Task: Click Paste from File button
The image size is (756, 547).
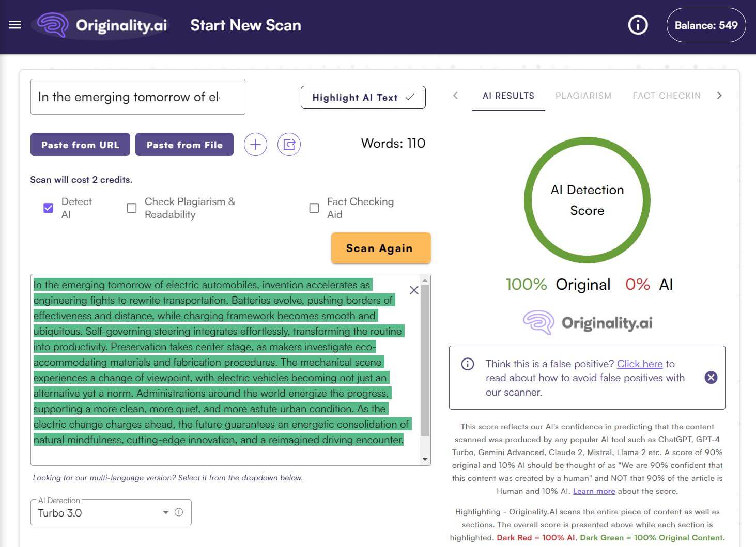Action: (184, 145)
